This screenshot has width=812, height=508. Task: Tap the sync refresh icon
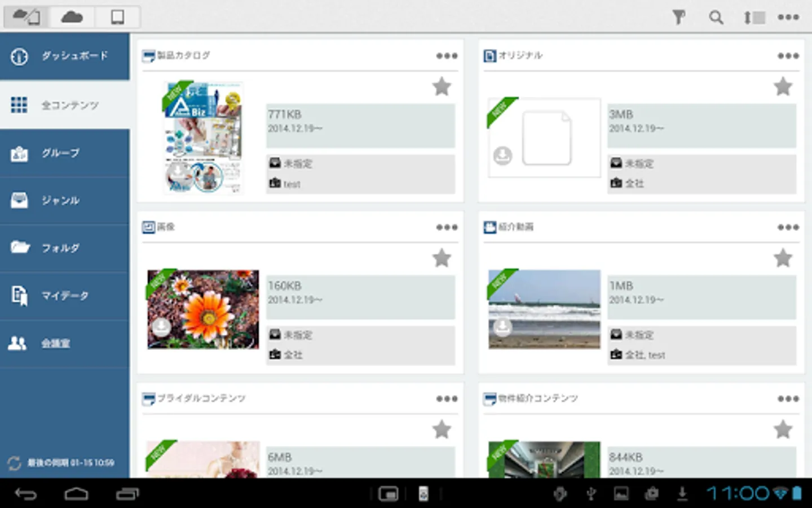pos(14,463)
